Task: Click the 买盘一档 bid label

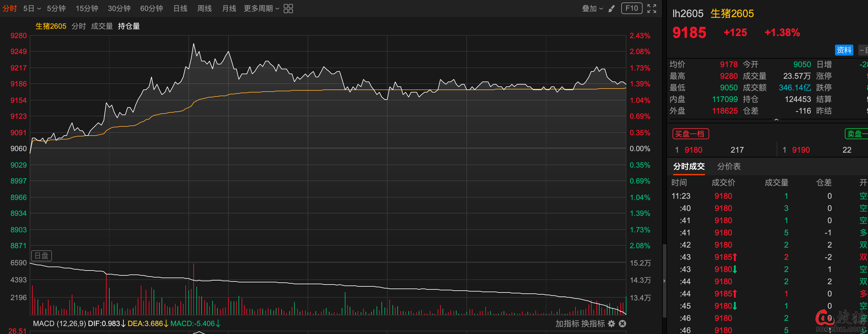Action: [691, 134]
